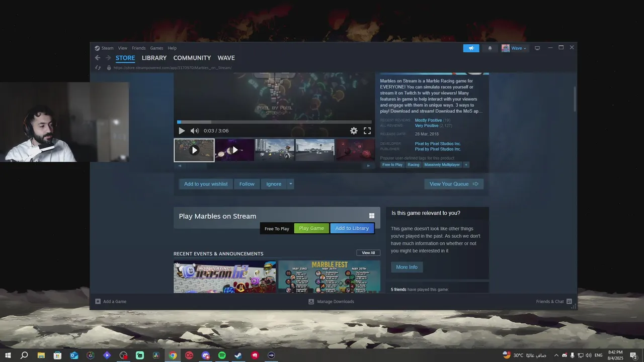
Task: Toggle Big Picture mode monitor icon
Action: [x=537, y=48]
